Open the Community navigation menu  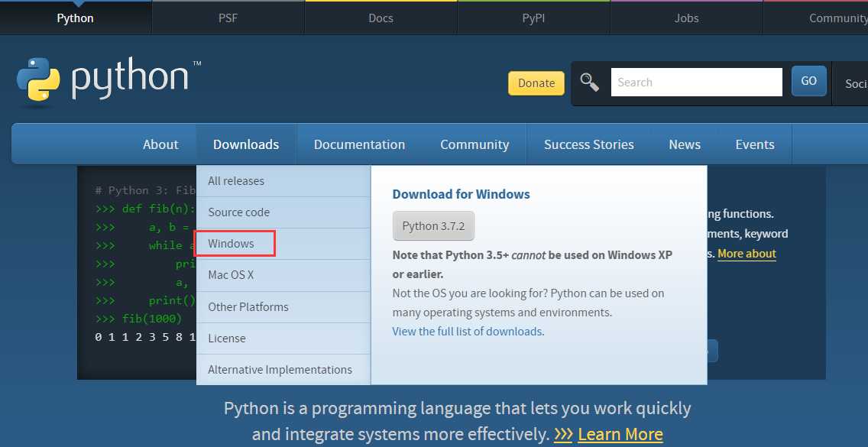(x=474, y=144)
